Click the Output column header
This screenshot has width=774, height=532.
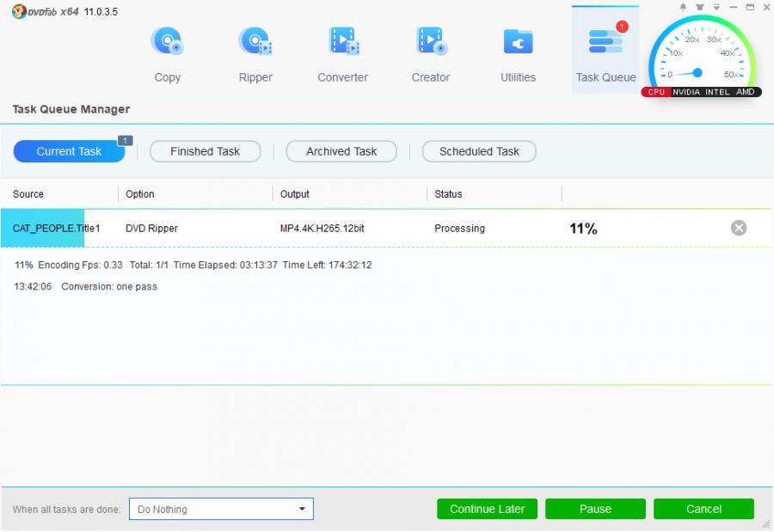pyautogui.click(x=295, y=194)
